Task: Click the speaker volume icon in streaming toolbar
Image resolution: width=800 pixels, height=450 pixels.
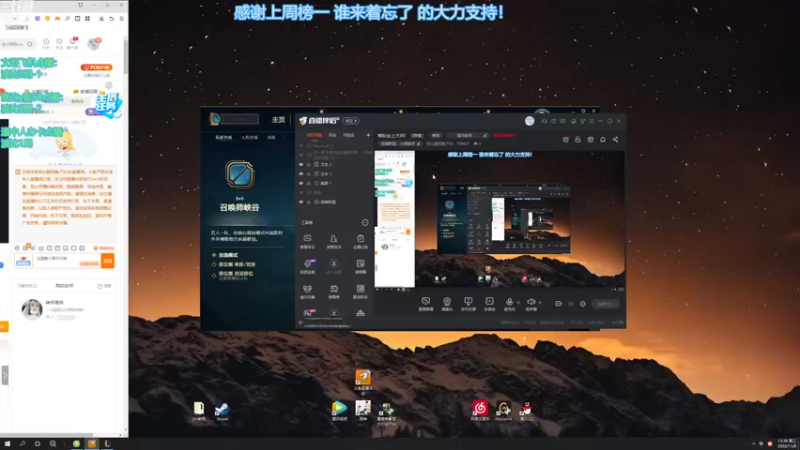Action: click(x=531, y=303)
